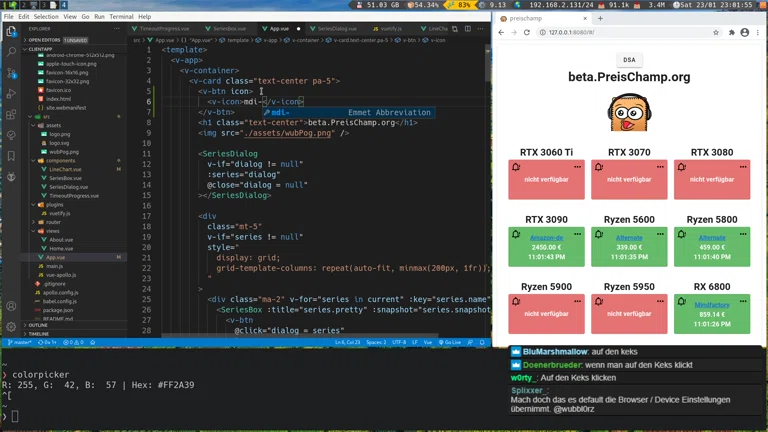
Task: Open the Terminal menu
Action: click(x=121, y=17)
